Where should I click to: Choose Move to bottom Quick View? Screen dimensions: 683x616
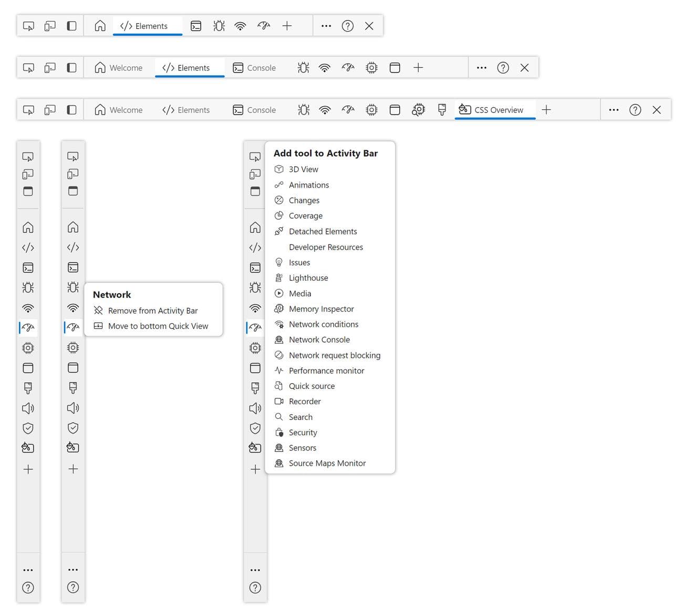(x=158, y=326)
